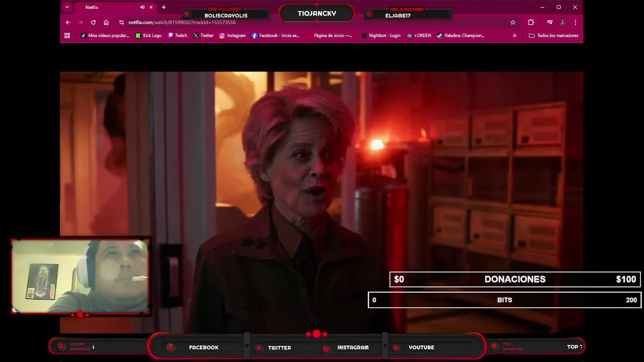
Task: Open the browser profile avatar
Action: (x=562, y=23)
